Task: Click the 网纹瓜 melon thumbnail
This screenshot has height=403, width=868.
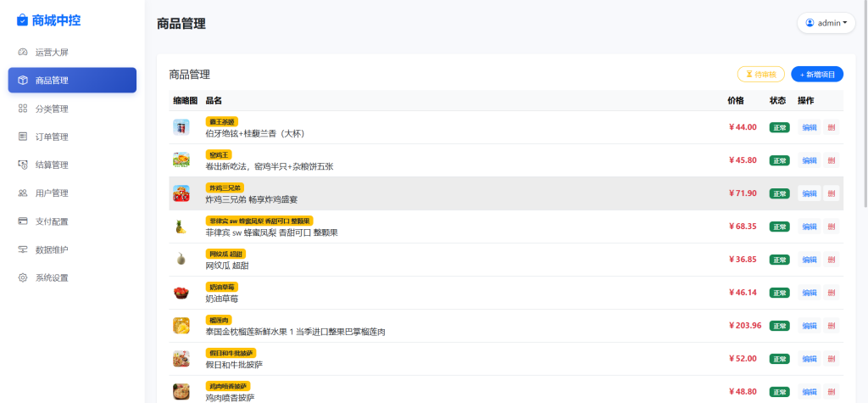Action: pyautogui.click(x=181, y=260)
